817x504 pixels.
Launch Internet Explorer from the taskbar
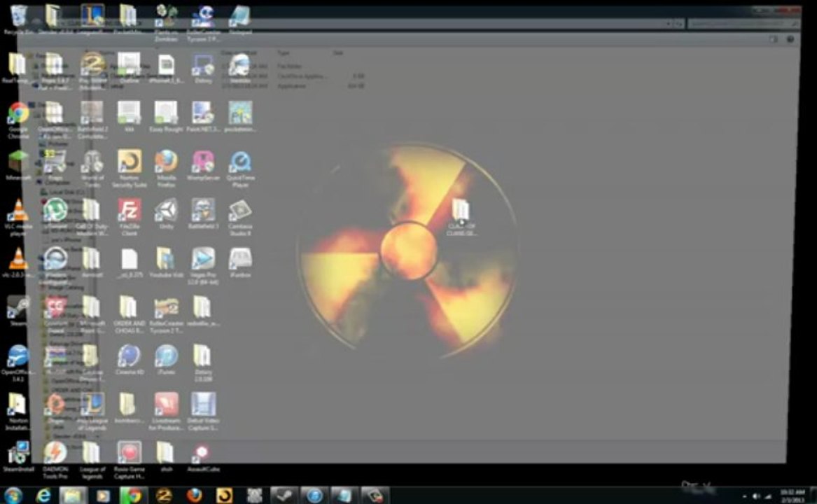43,495
